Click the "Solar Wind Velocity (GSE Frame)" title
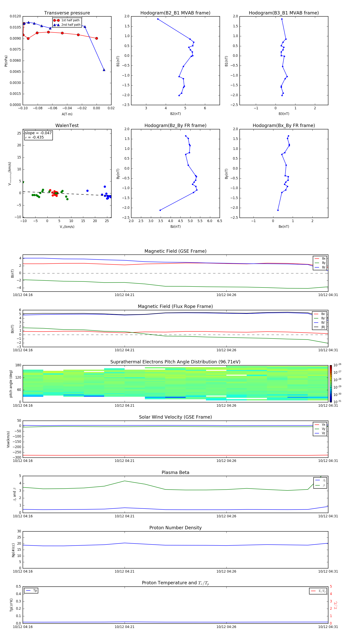This screenshot has width=351, height=644. (x=175, y=417)
